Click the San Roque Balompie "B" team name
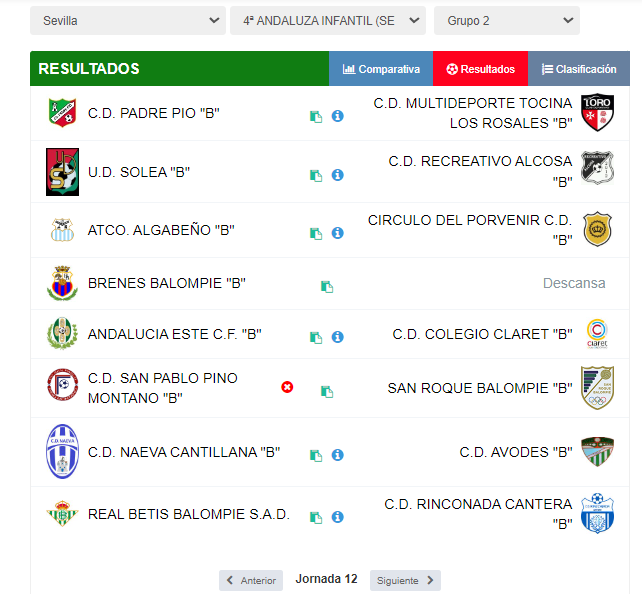The image size is (642, 594). point(480,388)
